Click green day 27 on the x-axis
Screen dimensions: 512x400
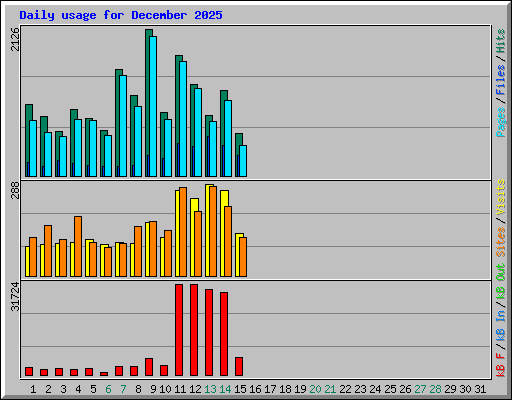(420, 389)
